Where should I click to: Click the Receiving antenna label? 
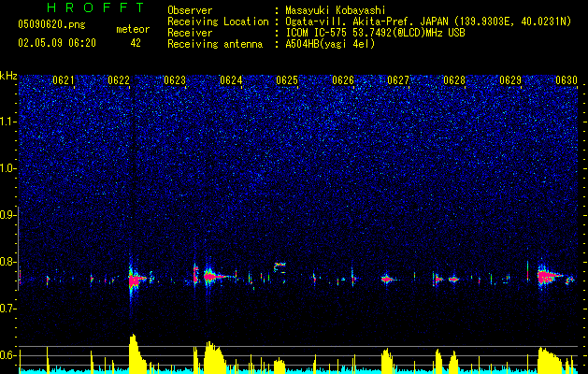215,44
